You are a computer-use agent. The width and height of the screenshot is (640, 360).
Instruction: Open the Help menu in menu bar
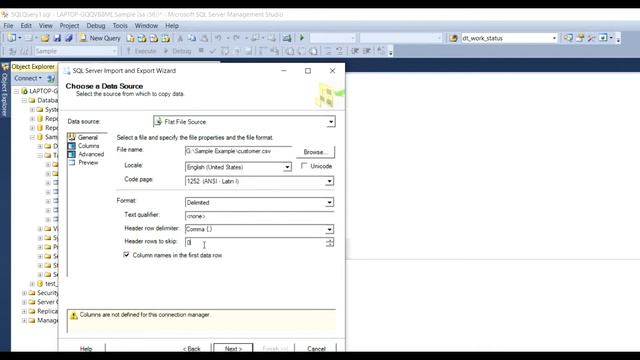[x=172, y=25]
